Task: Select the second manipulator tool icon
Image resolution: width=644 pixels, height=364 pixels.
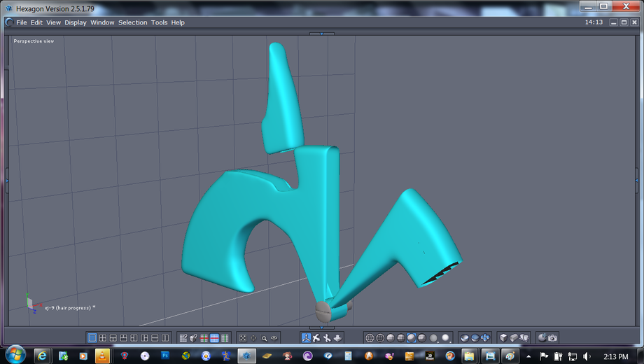Action: [x=316, y=337]
